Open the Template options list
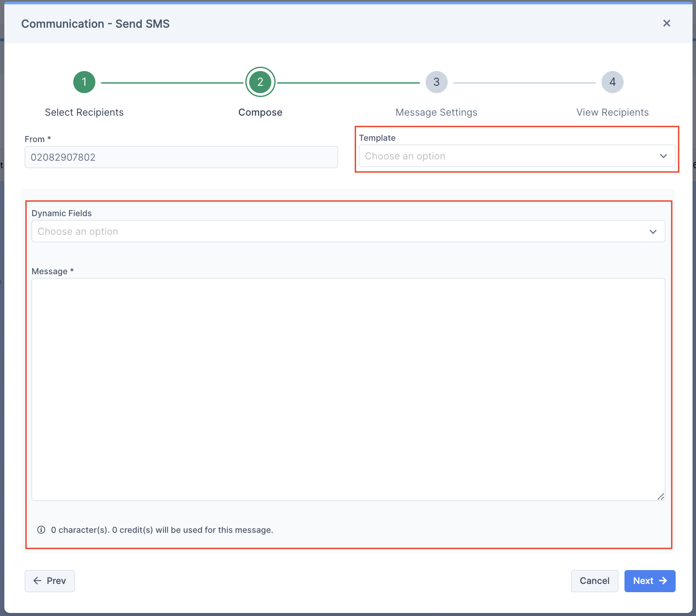 (x=516, y=156)
